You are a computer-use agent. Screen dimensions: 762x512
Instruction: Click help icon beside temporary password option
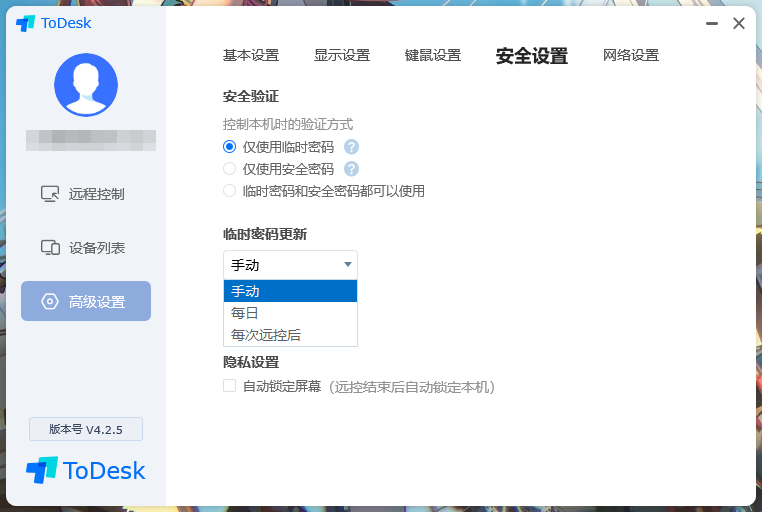[x=351, y=147]
